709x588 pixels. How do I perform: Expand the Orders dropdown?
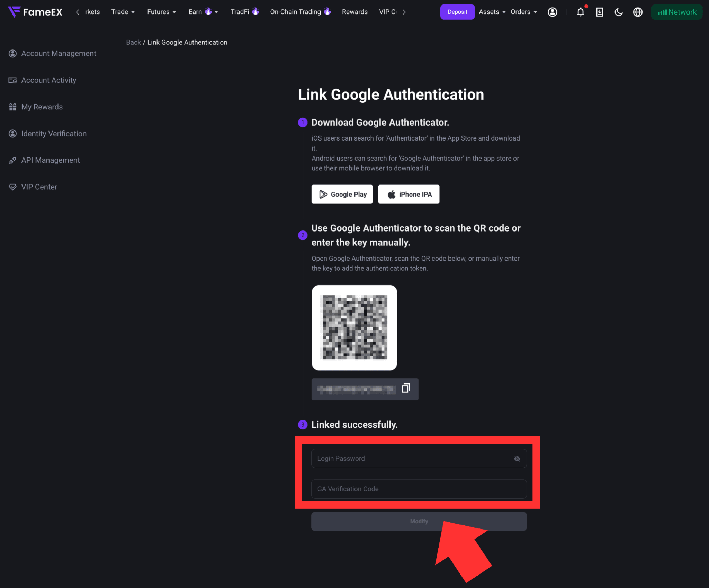(x=524, y=12)
